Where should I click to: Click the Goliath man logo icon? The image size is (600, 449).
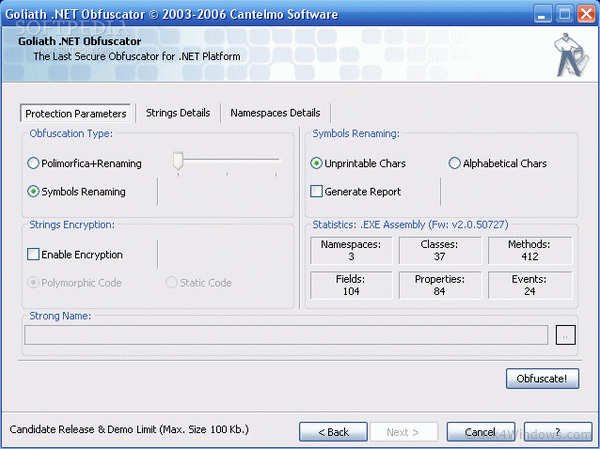coord(573,56)
